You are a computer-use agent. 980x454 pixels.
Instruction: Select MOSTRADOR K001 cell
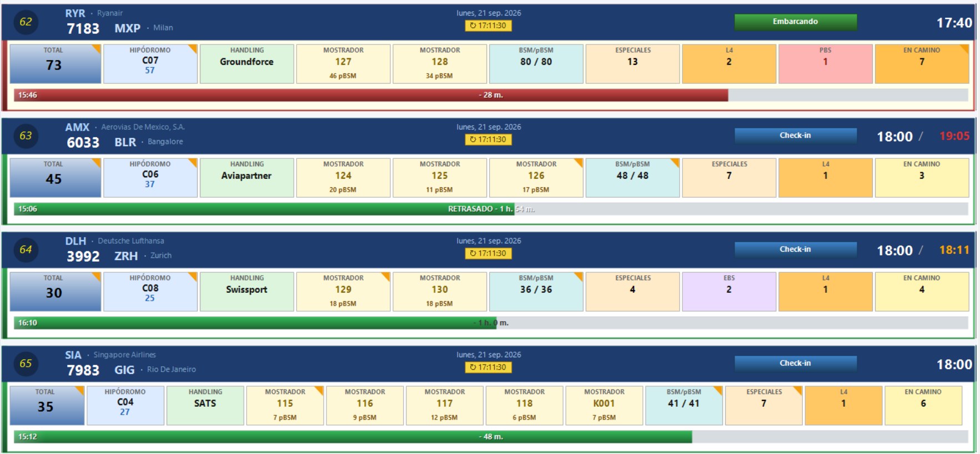[x=604, y=406]
